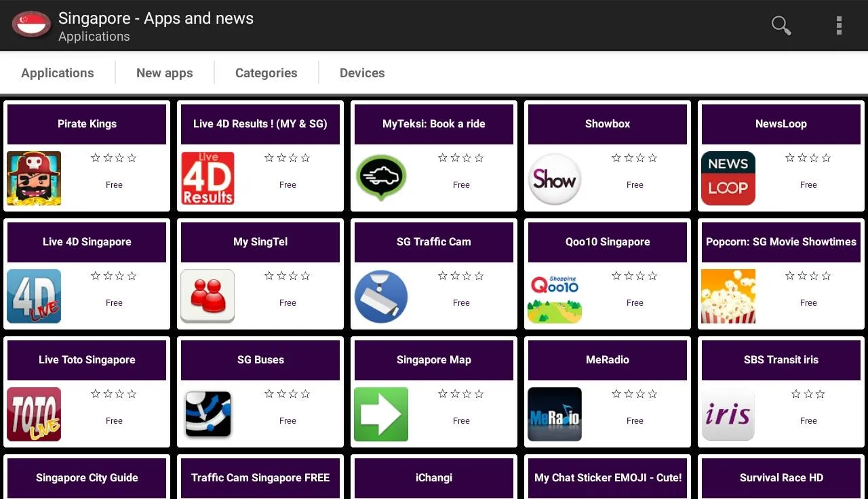This screenshot has width=868, height=499.
Task: Select the SG Buses app icon
Action: click(x=208, y=414)
